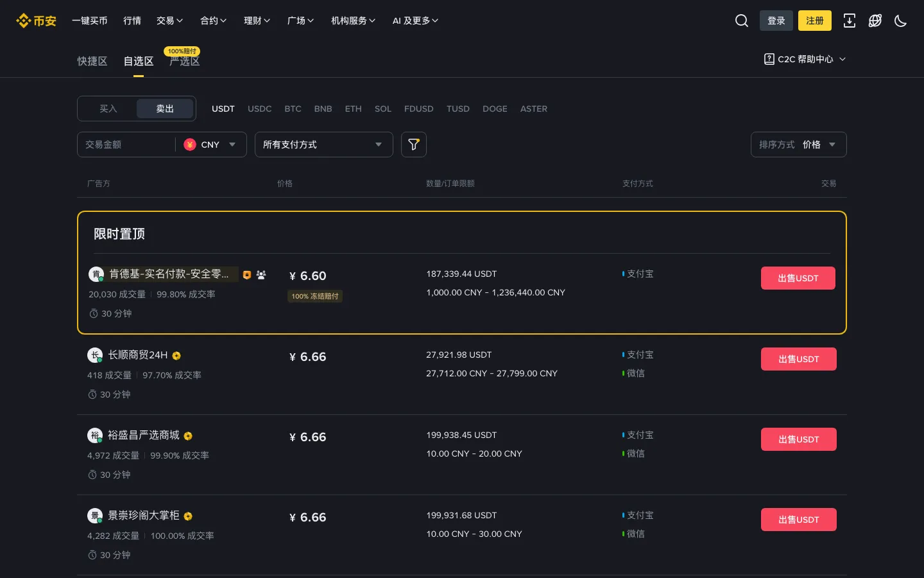
Task: Click 肯德基 advertiser avatar
Action: (96, 274)
